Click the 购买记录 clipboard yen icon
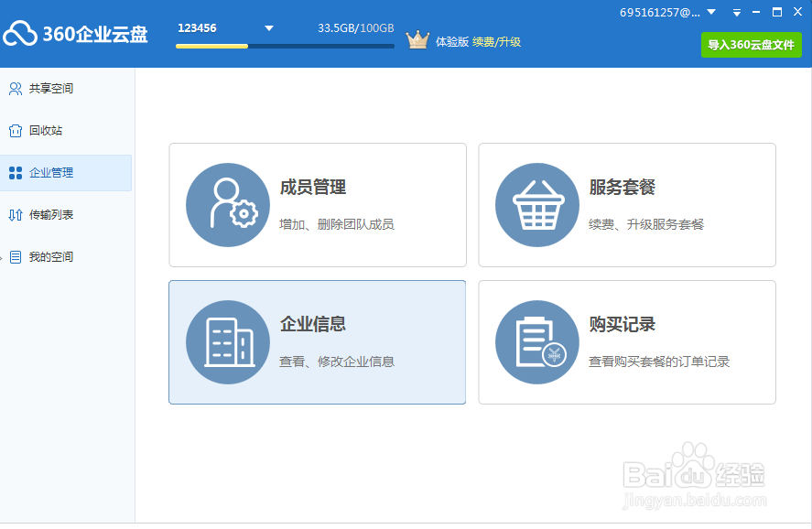This screenshot has height=529, width=812. (537, 342)
